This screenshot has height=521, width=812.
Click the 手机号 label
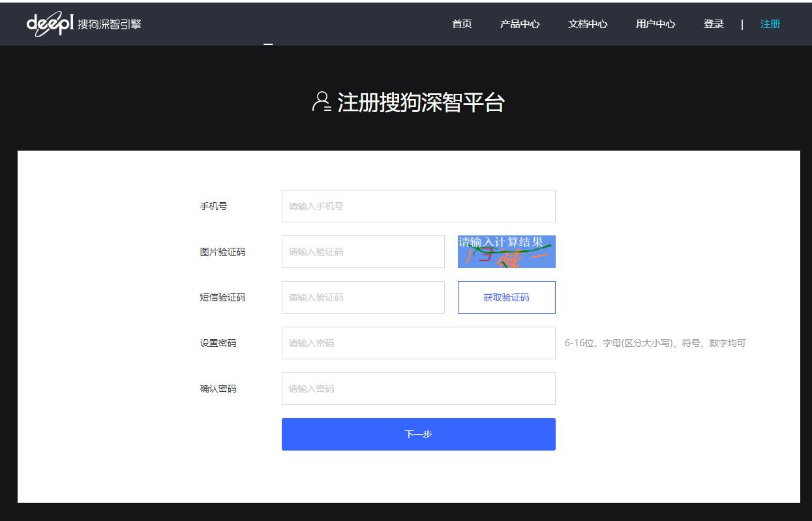click(213, 206)
